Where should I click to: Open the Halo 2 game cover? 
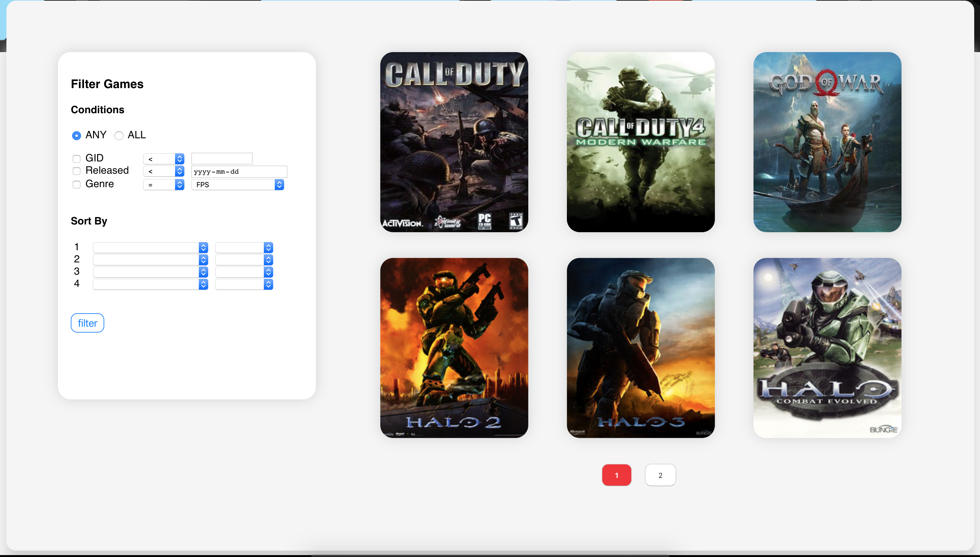tap(454, 348)
